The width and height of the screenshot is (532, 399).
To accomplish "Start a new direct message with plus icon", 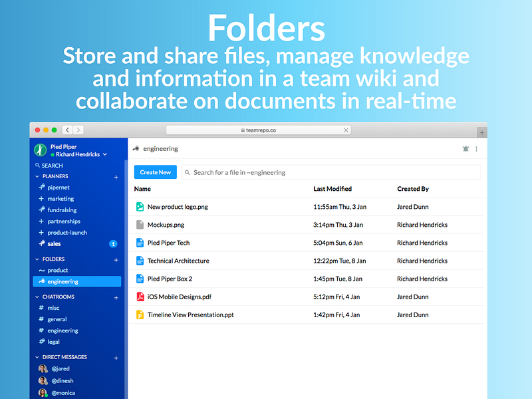I will [x=116, y=358].
